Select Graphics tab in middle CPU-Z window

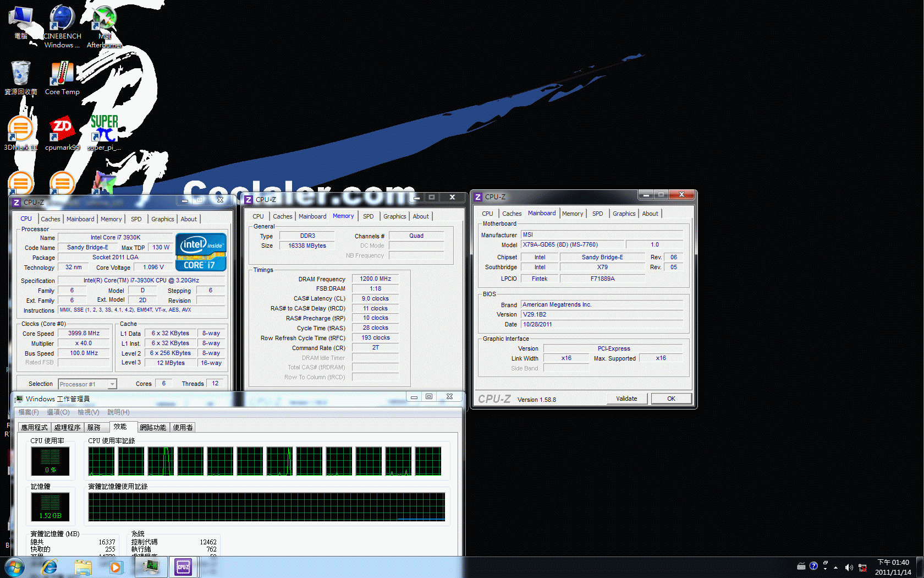[395, 216]
